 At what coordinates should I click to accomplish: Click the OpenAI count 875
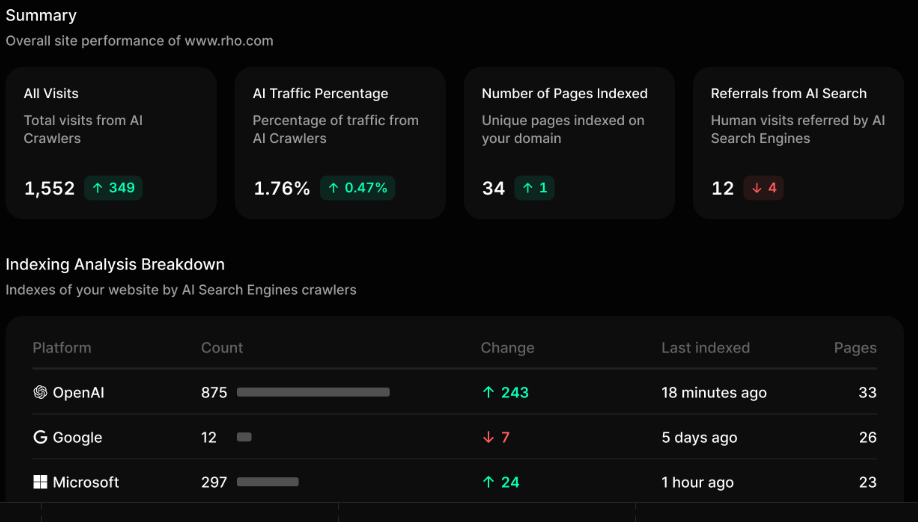pyautogui.click(x=214, y=393)
